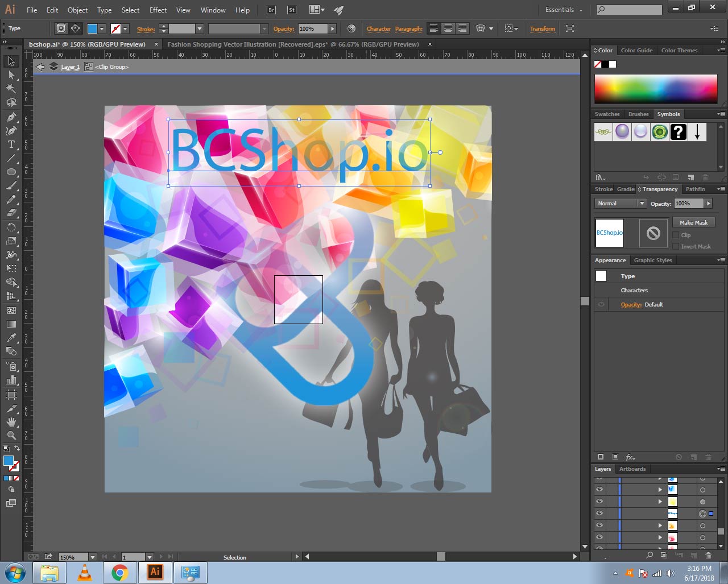Switch to the Artboards tab
This screenshot has width=728, height=584.
click(632, 469)
